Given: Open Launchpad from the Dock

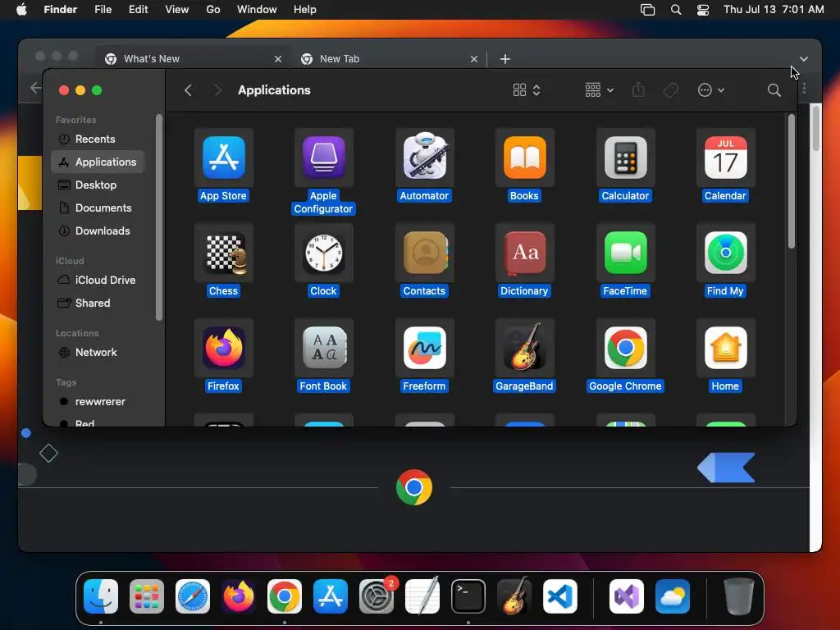Looking at the screenshot, I should (x=147, y=596).
